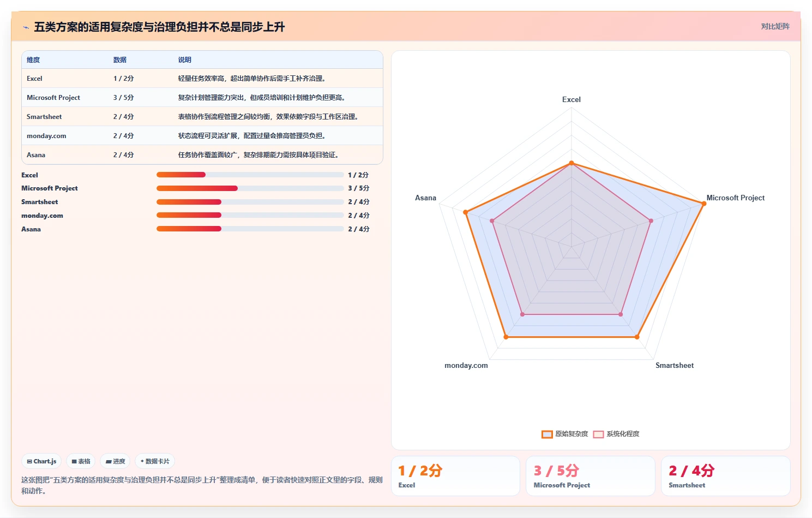This screenshot has width=812, height=518.
Task: Click the description starting 任务协作覆盖面较广
Action: (x=260, y=155)
